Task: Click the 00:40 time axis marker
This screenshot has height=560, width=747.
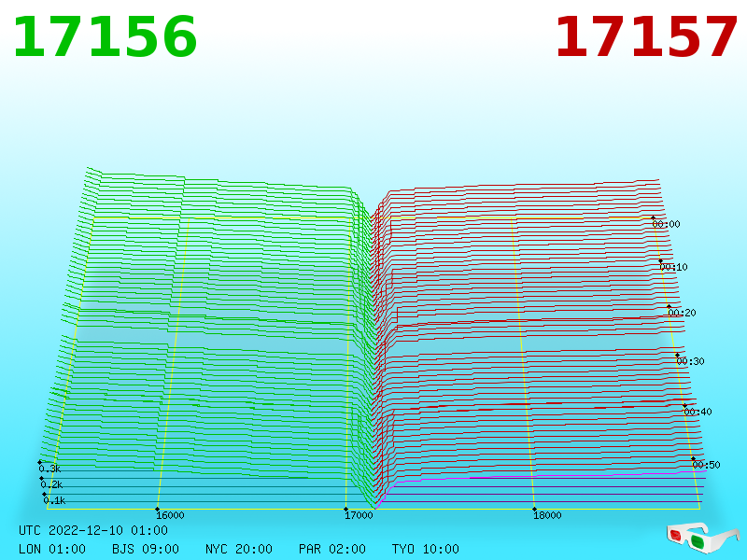Action: tap(698, 412)
